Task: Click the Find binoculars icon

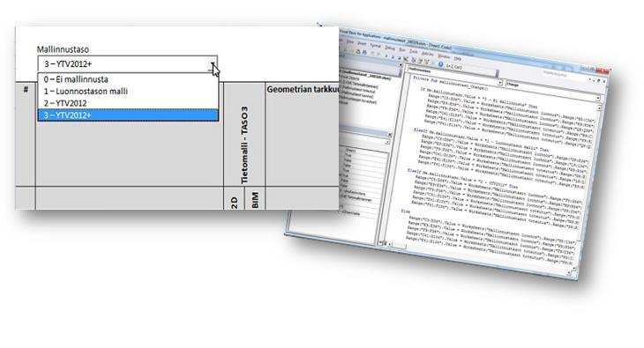Action: pos(364,52)
